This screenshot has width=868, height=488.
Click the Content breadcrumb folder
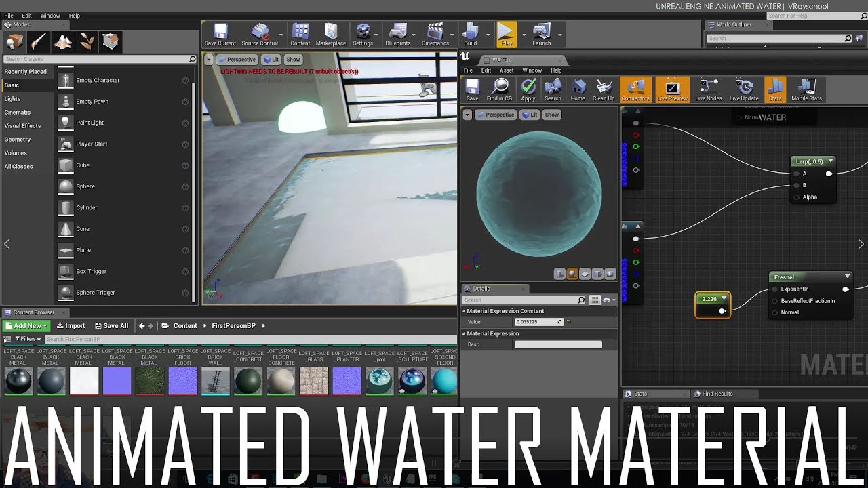click(184, 325)
